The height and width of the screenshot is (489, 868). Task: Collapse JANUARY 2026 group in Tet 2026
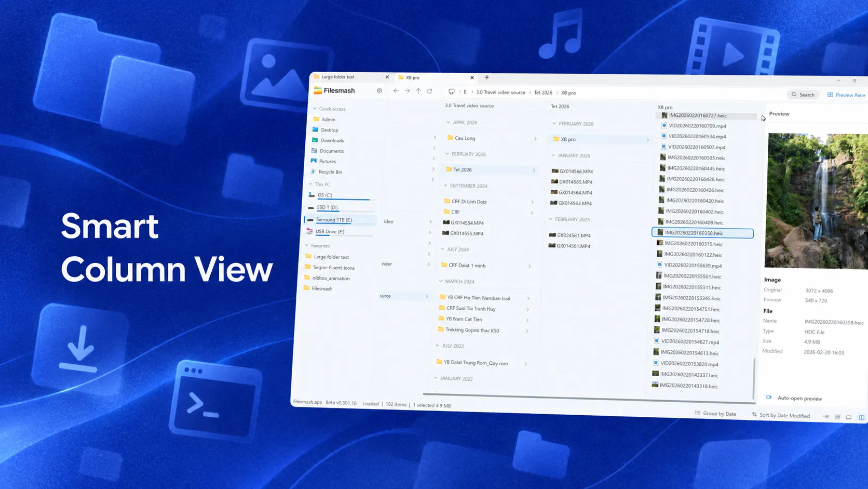point(553,155)
